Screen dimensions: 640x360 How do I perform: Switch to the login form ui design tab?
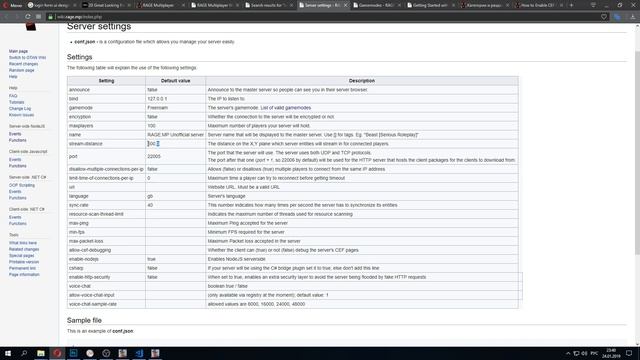pos(52,5)
